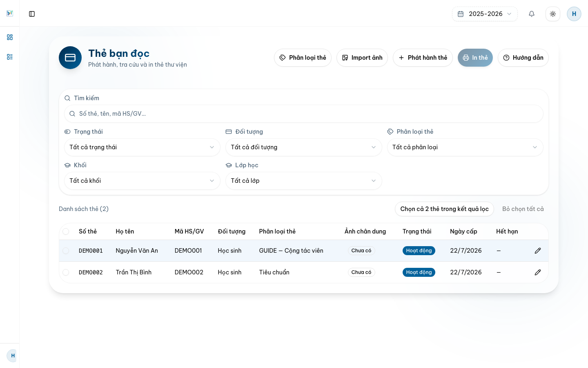
Task: Click Bỏ chọn tất cả
Action: [x=523, y=209]
